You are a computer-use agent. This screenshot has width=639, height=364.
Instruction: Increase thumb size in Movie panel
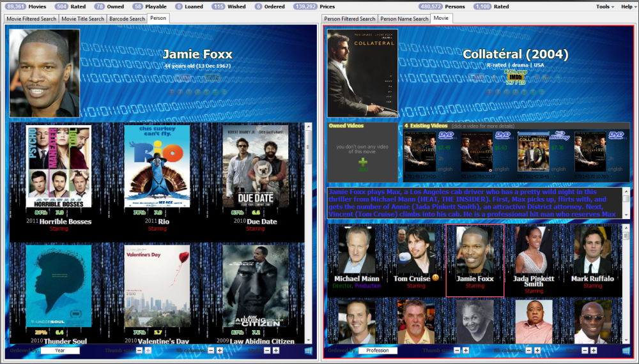tap(466, 351)
